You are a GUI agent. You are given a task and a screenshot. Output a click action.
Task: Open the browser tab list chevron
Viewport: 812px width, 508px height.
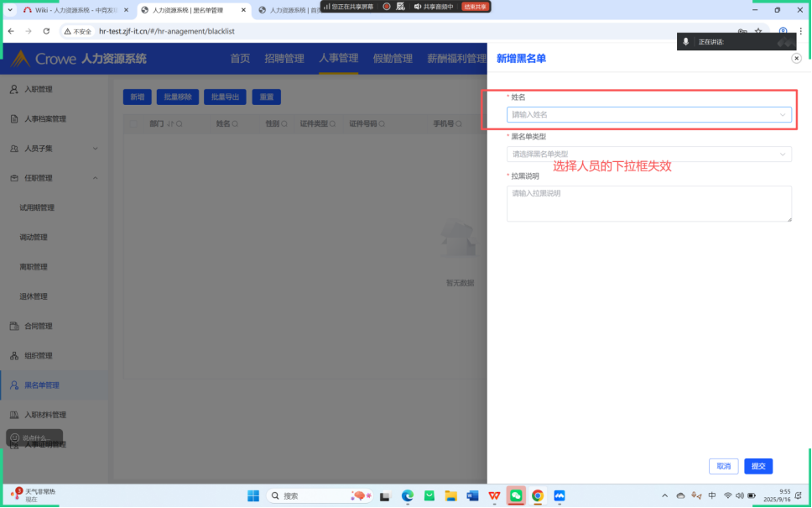pyautogui.click(x=10, y=10)
